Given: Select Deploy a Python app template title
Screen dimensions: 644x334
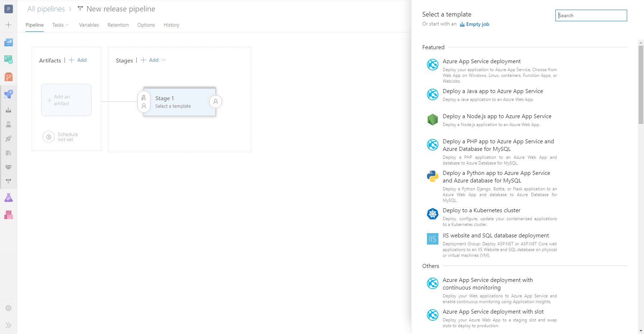Looking at the screenshot, I should (x=496, y=177).
